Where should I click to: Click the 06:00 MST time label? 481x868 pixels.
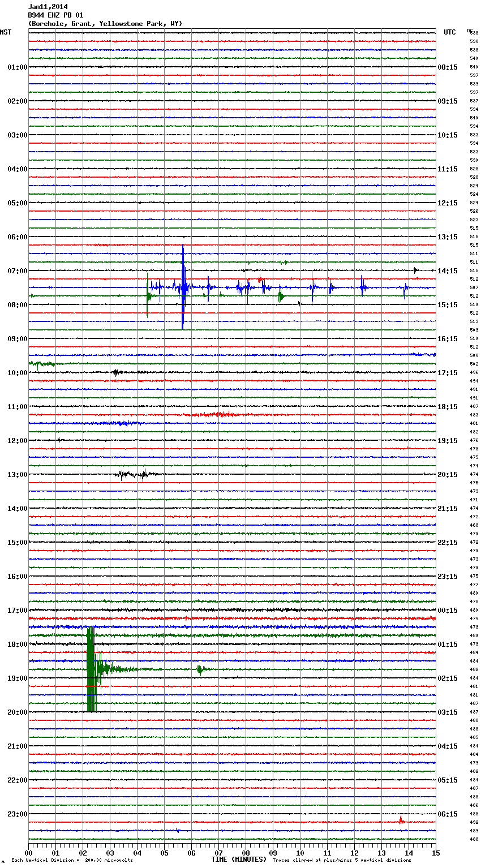tap(17, 237)
